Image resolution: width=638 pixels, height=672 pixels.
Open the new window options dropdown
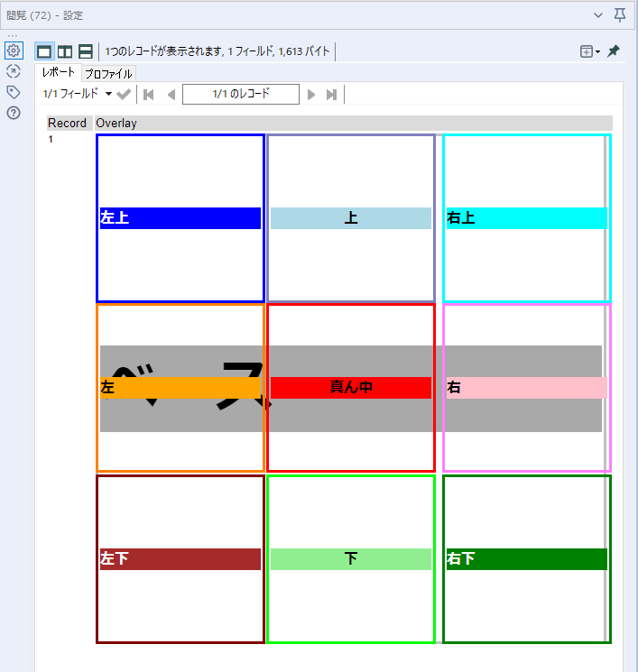(590, 51)
